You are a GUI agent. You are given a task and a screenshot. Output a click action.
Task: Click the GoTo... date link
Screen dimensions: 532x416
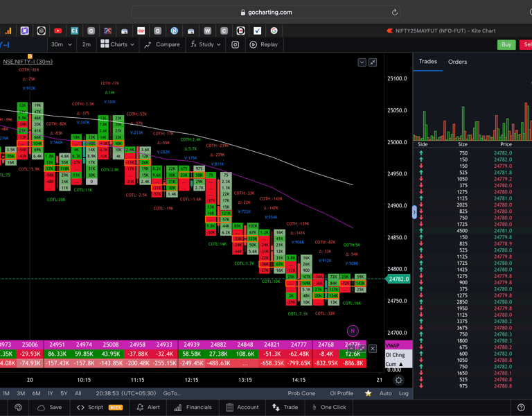[172, 393]
